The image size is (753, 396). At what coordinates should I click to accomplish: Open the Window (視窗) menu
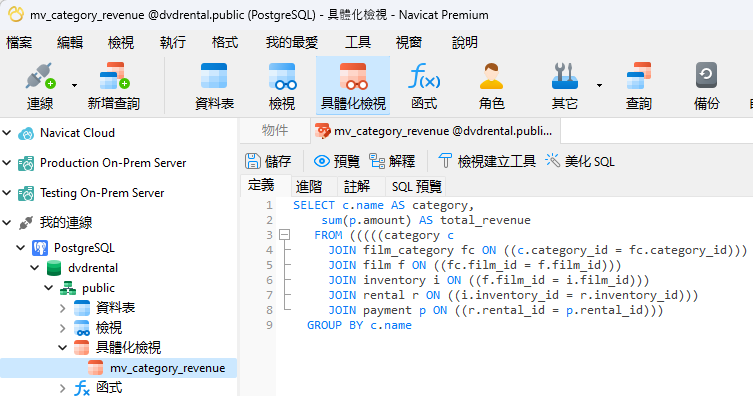[x=409, y=43]
